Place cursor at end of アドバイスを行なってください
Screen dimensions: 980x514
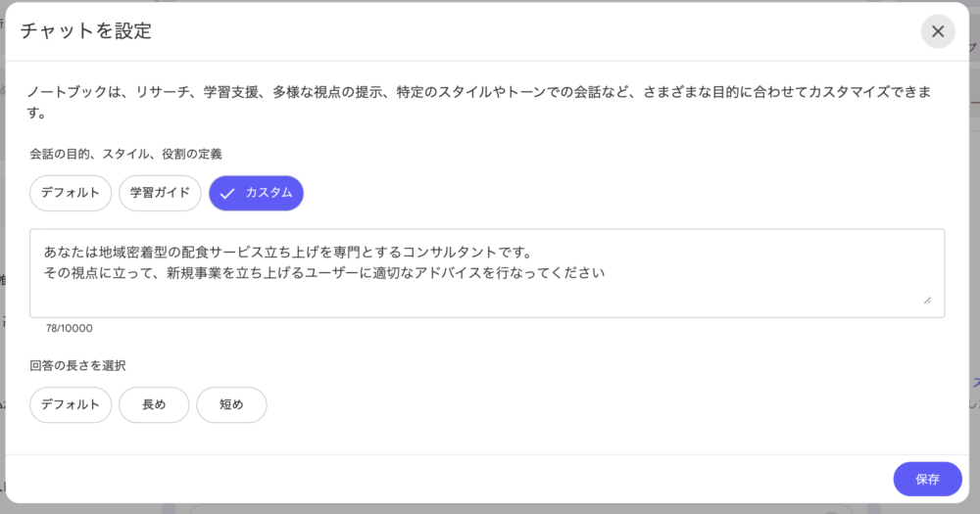[605, 273]
